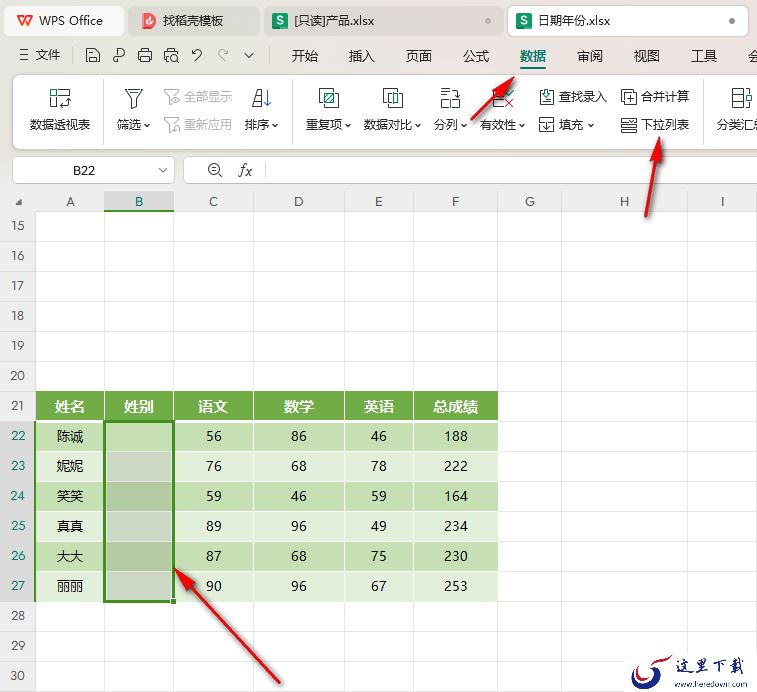Click the 重新应用 reapply button
Screen dimensions: 757x692
198,125
